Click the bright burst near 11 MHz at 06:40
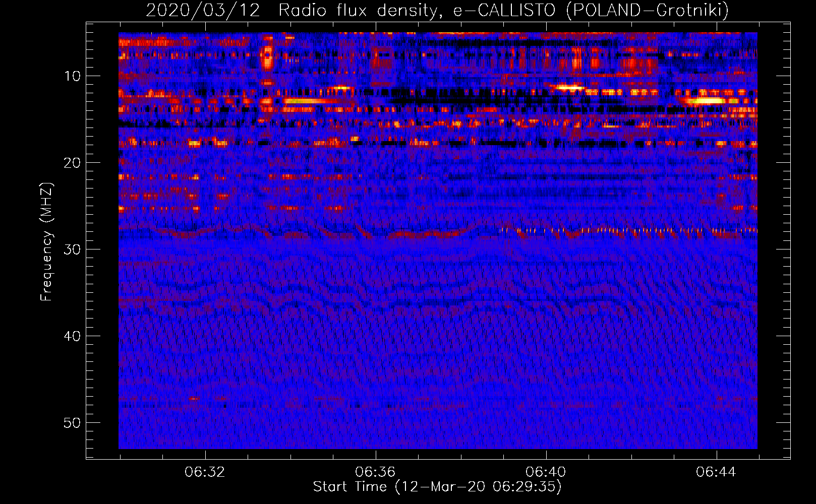Screen dimensions: 816x504 click(x=569, y=87)
